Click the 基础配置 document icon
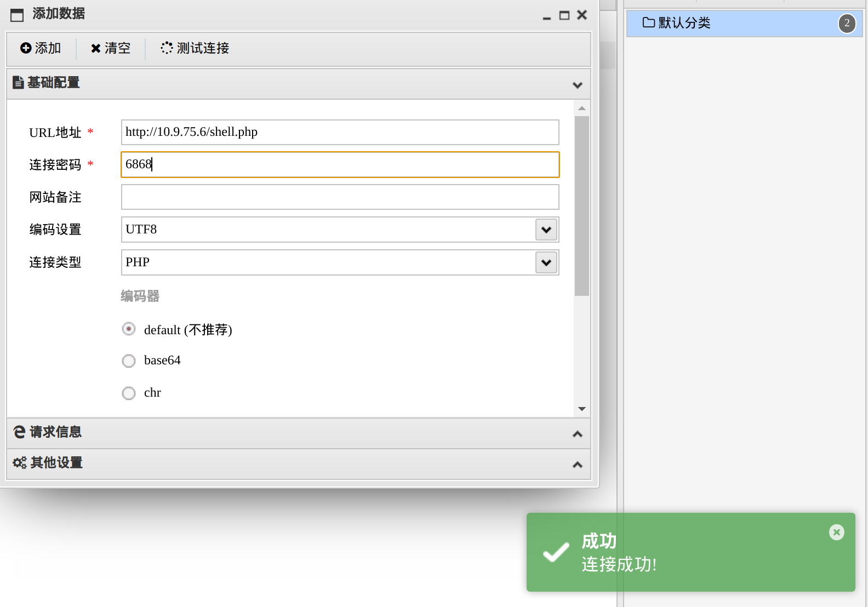The width and height of the screenshot is (868, 607). [19, 83]
